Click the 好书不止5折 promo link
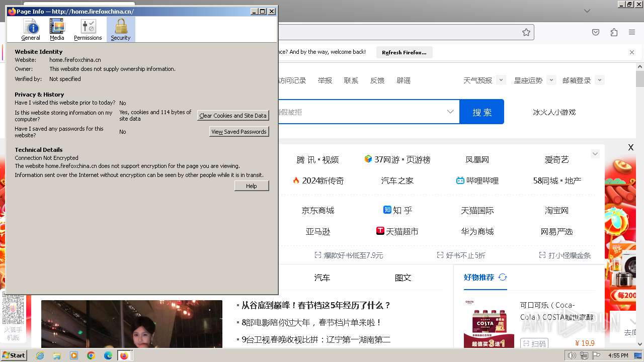The height and width of the screenshot is (362, 644). click(x=461, y=255)
